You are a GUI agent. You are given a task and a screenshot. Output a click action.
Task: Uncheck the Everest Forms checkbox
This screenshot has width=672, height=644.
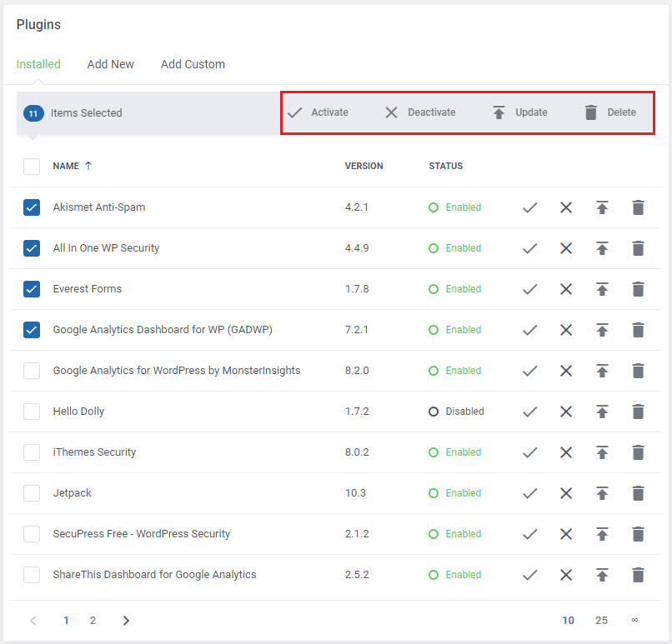tap(32, 289)
